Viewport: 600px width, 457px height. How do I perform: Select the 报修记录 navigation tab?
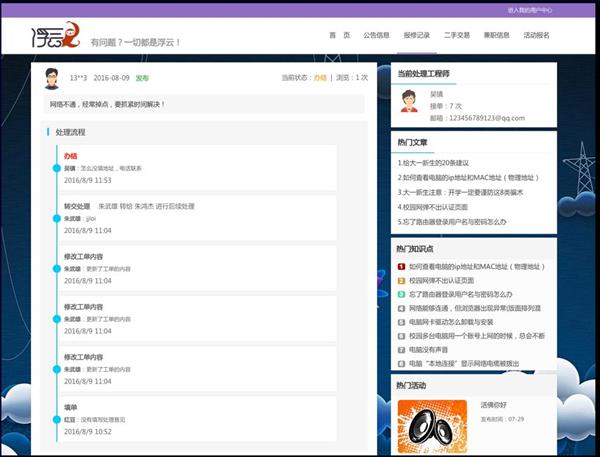[x=417, y=35]
